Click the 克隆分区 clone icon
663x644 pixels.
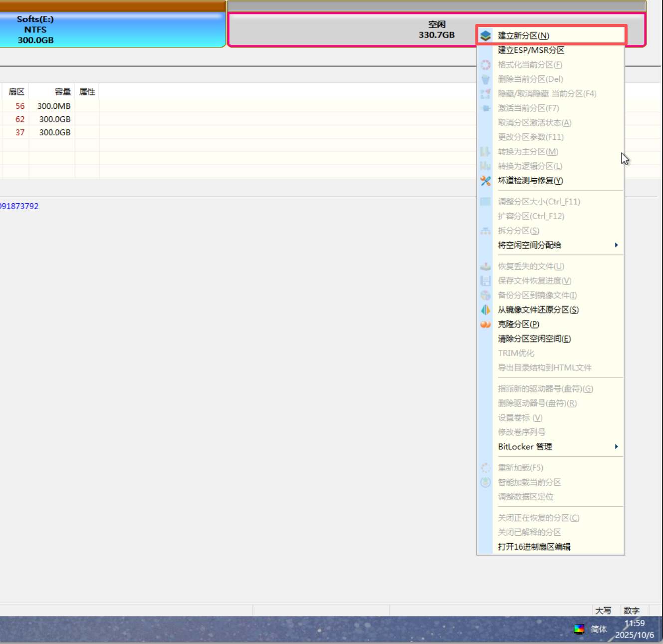pyautogui.click(x=485, y=324)
